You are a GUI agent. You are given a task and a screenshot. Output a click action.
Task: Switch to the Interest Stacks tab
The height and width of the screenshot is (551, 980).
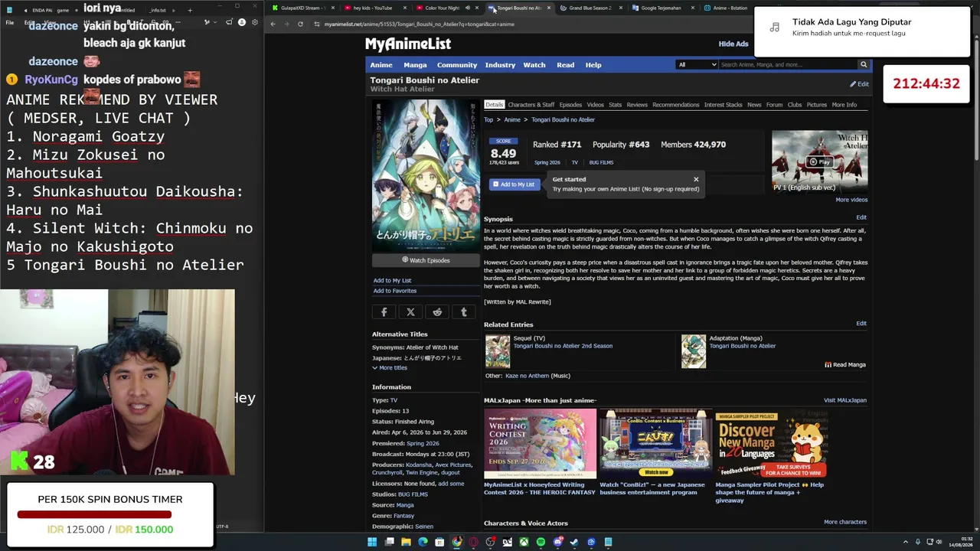point(724,105)
